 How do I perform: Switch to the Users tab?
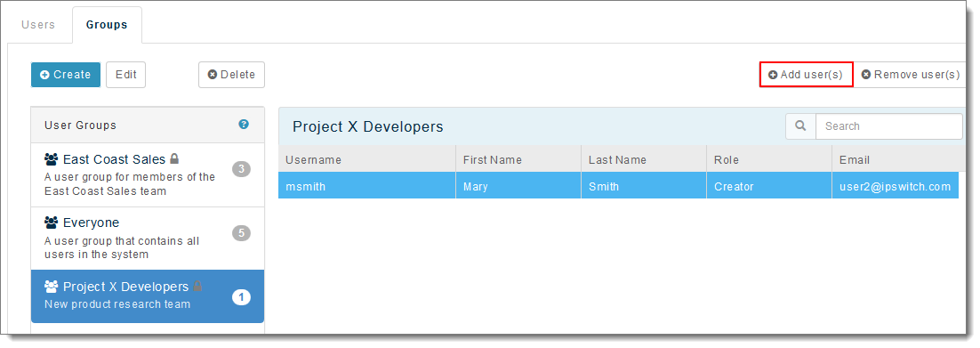(x=38, y=25)
